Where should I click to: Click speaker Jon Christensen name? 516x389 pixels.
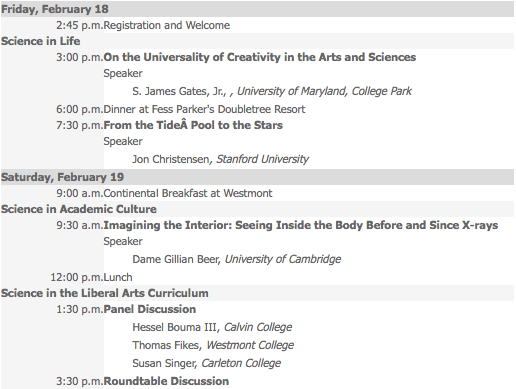click(171, 159)
